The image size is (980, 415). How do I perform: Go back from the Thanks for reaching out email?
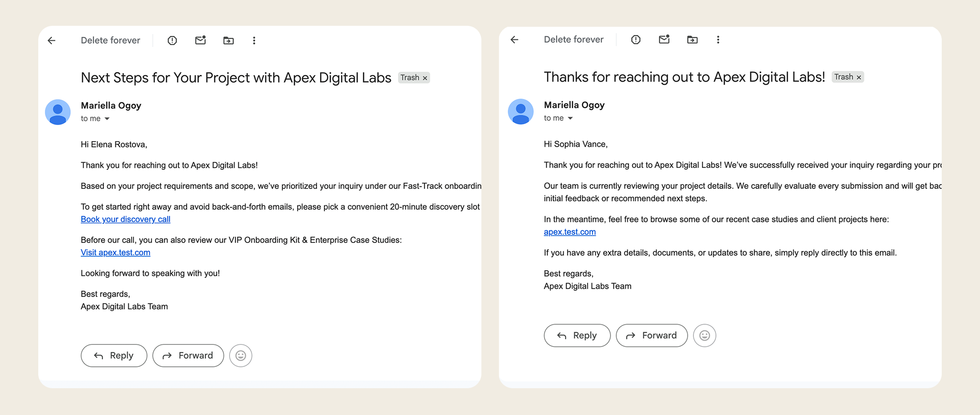click(515, 40)
